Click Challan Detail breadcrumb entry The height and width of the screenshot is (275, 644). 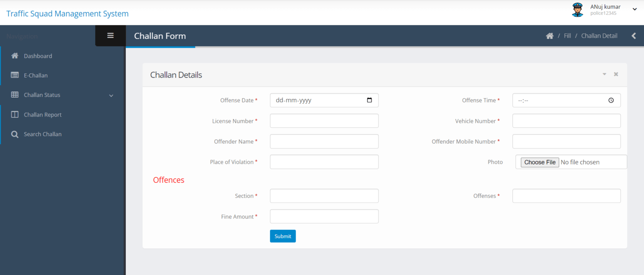coord(599,36)
